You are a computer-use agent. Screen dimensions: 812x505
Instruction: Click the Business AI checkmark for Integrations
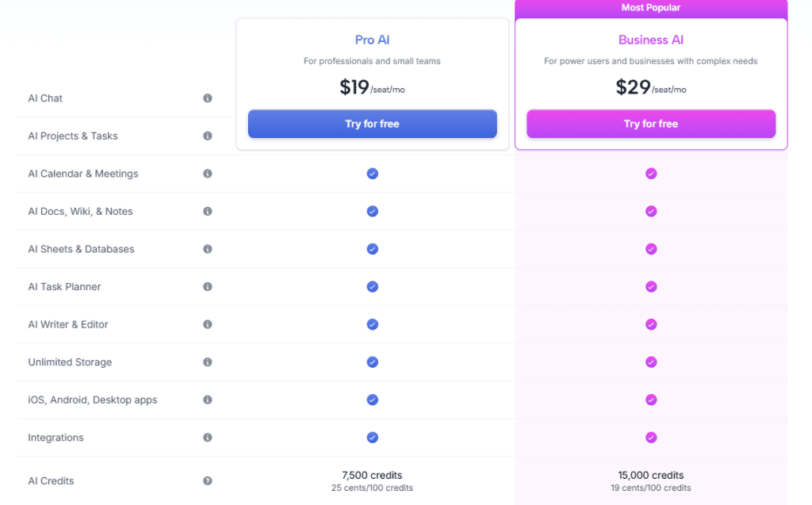(x=651, y=437)
